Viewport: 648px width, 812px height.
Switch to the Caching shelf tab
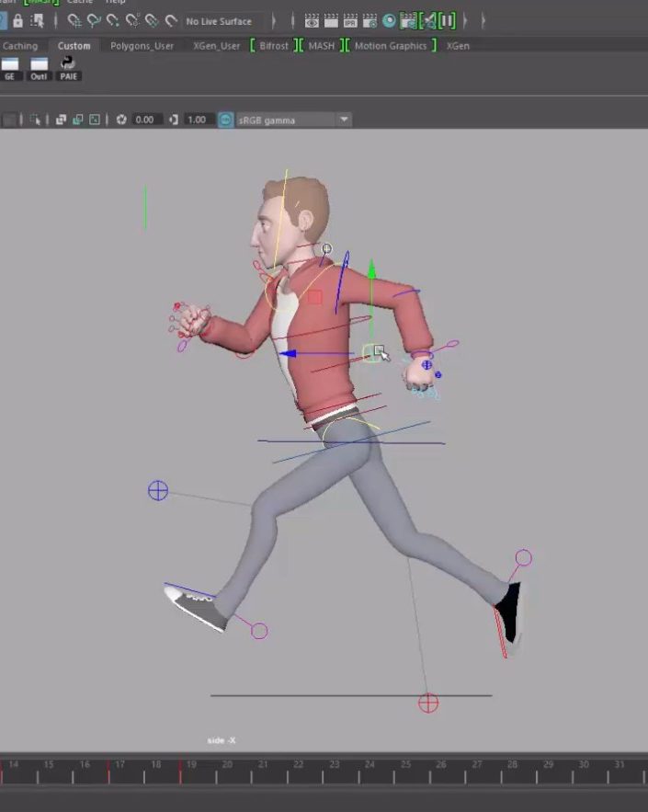20,46
